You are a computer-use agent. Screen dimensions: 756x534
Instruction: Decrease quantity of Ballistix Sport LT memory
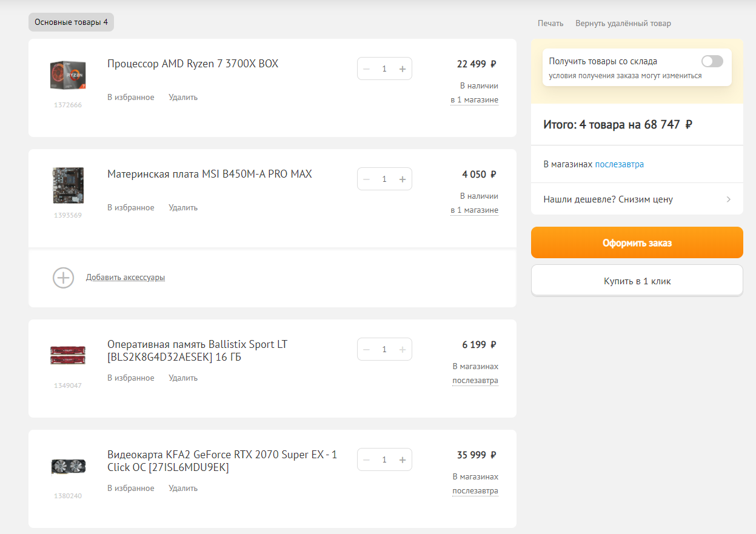click(366, 350)
